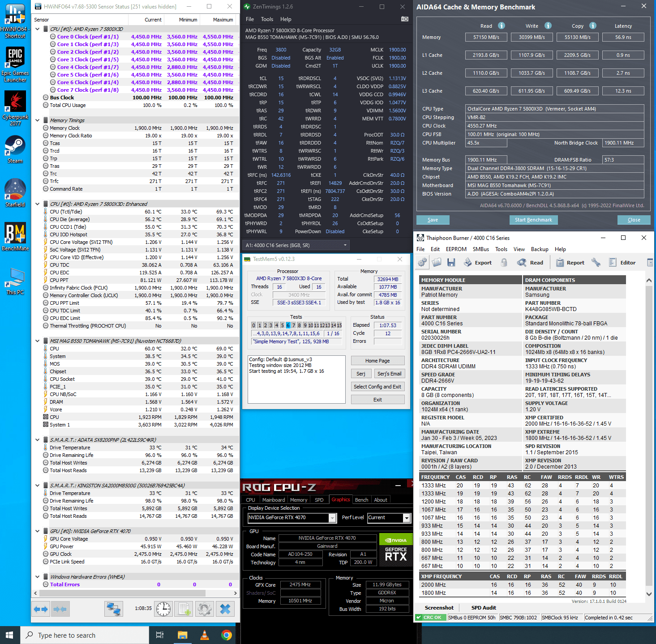The height and width of the screenshot is (644, 656).
Task: Click Serj's Email button in TestMem5
Action: 389,374
